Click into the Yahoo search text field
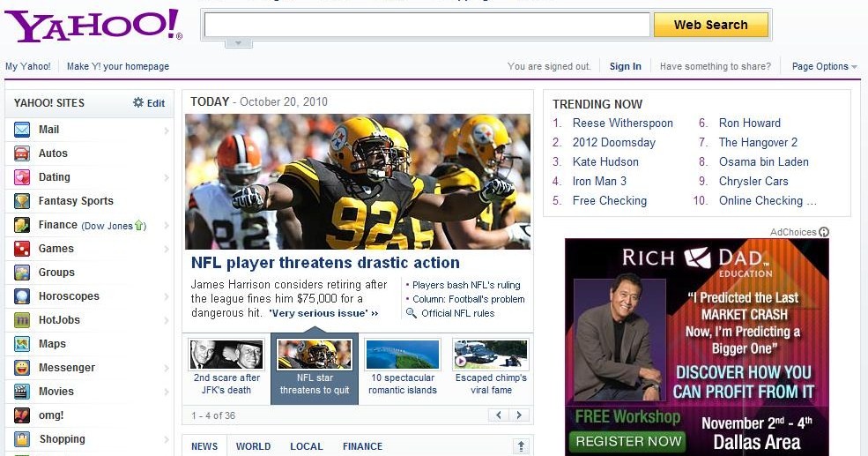 point(427,25)
